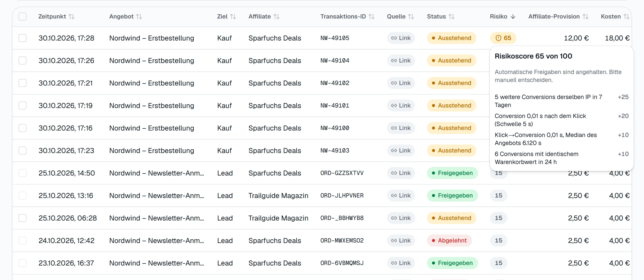Click the timestamp 25.10.2026, 14:50
Screen dimensions: 644x280
67,173
